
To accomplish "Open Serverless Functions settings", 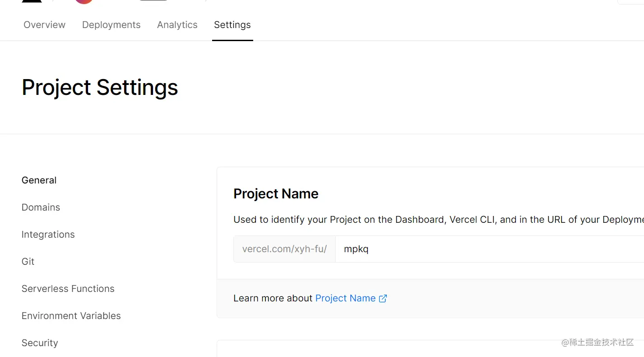I will coord(68,289).
